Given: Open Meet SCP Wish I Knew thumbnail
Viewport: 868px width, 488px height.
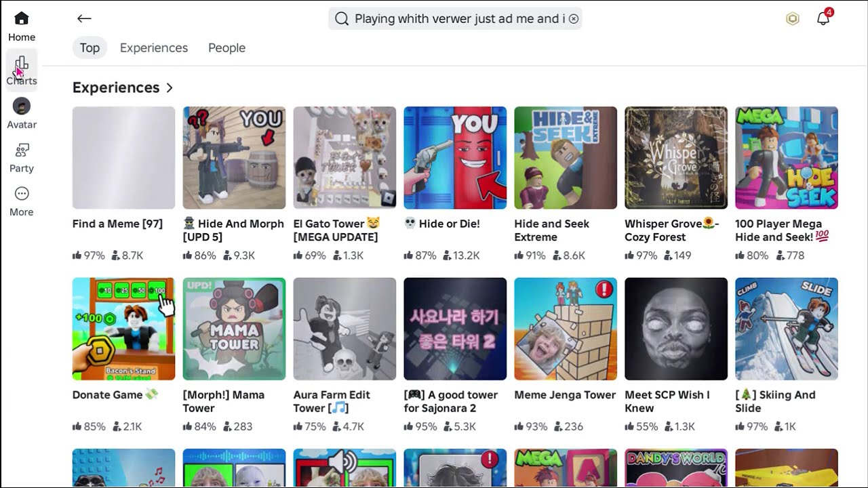Looking at the screenshot, I should pos(676,329).
